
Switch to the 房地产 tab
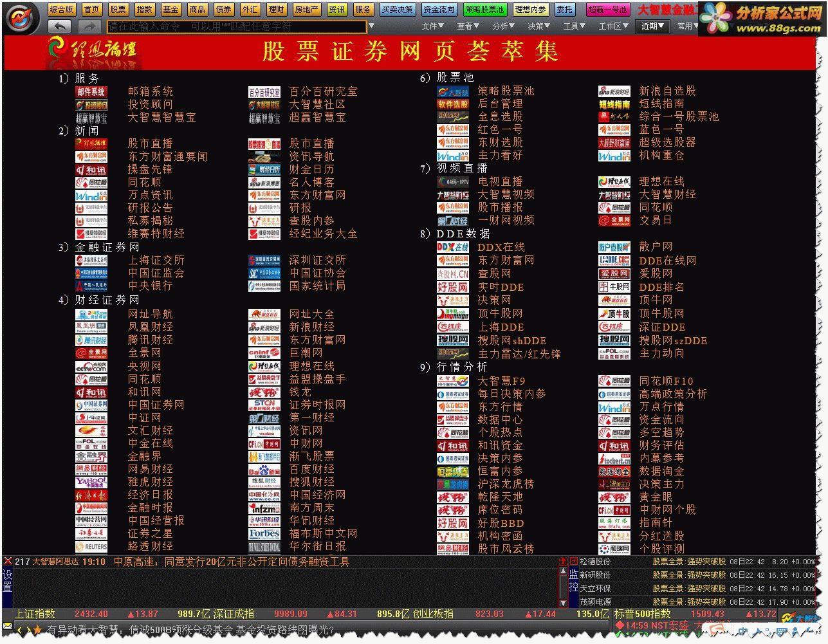click(x=306, y=10)
